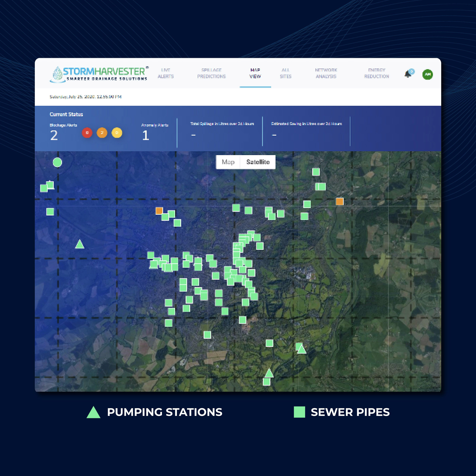Click the Anomaly Alerts count
The image size is (476, 476).
coord(146,135)
